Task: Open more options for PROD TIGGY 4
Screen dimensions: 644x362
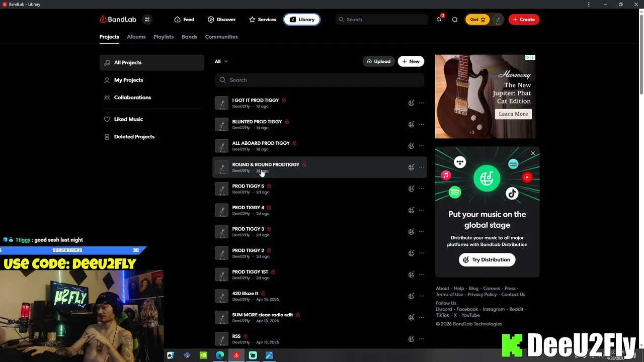Action: 422,210
